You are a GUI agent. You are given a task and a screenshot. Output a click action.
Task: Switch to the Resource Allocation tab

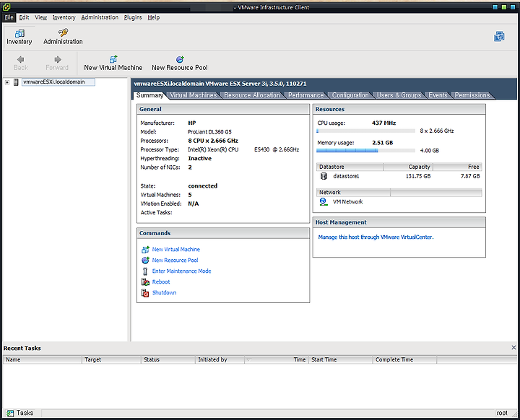(252, 95)
